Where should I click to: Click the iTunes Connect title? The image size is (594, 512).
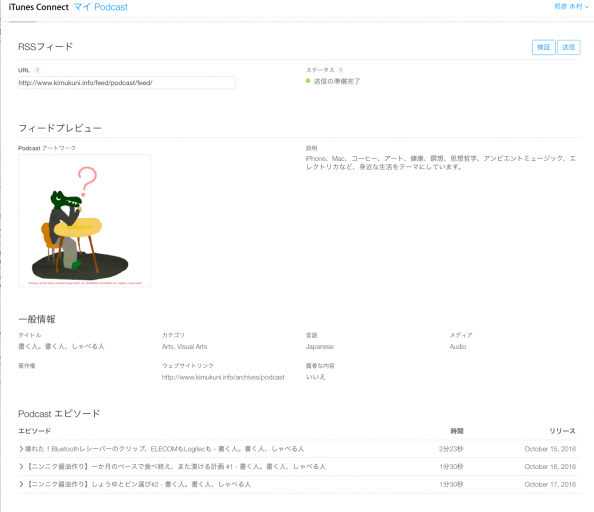pos(39,7)
